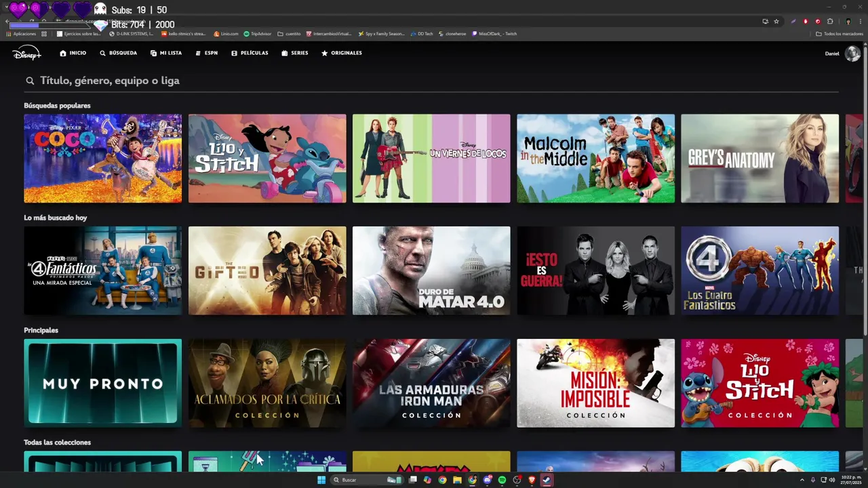Go to the ESPN section
This screenshot has height=488, width=868.
coord(207,53)
